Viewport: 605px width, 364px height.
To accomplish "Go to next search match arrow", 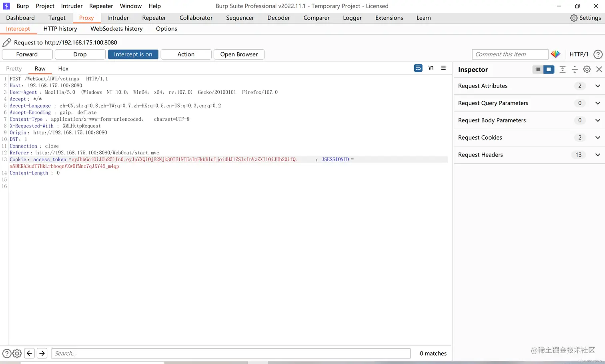I will [42, 354].
